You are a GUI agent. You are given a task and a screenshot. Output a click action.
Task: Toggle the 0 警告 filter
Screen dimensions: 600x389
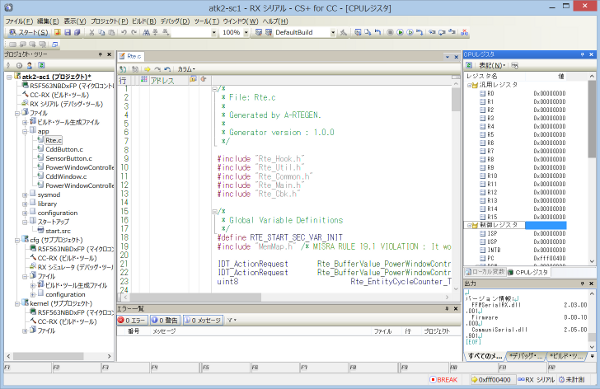165,320
